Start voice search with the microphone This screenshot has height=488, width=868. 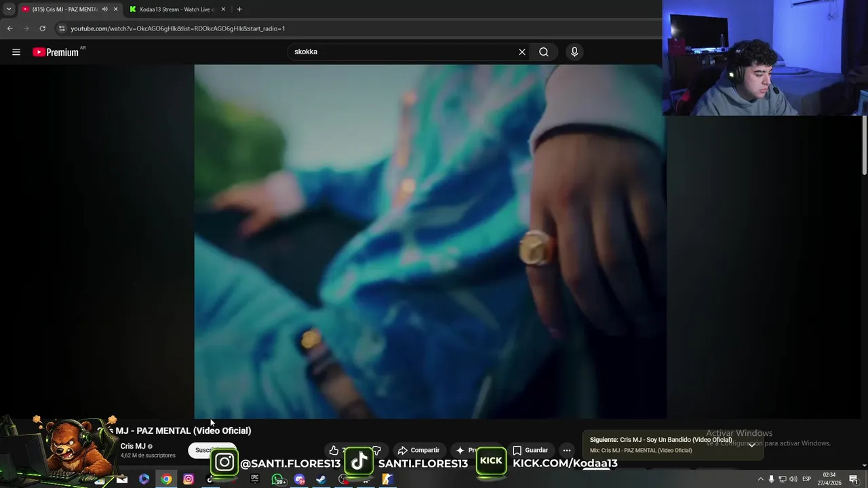[x=574, y=52]
